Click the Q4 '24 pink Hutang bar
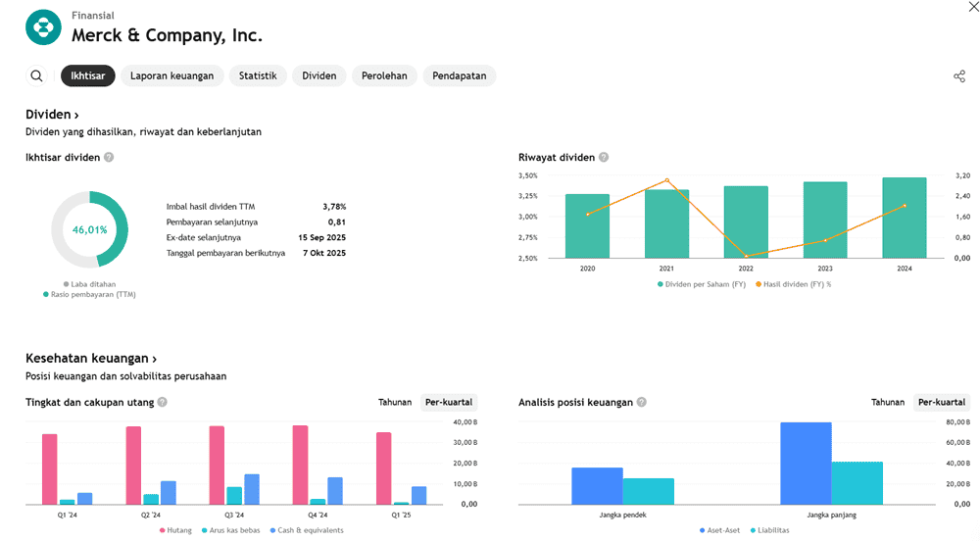 [x=300, y=465]
